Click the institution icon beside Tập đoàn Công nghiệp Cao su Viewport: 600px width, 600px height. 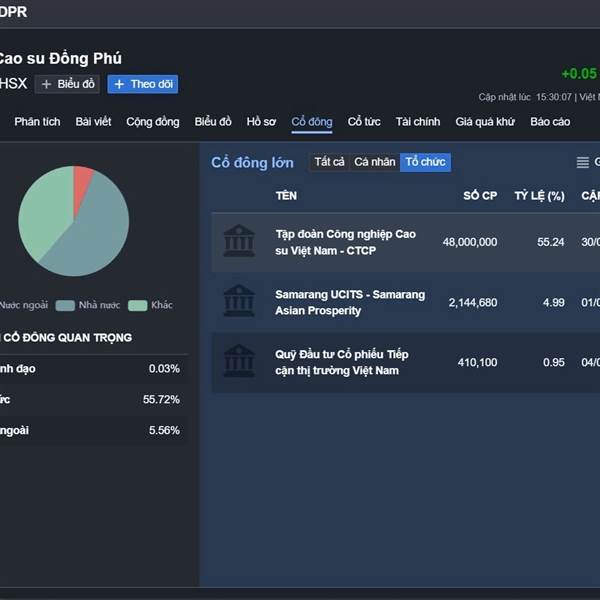239,241
